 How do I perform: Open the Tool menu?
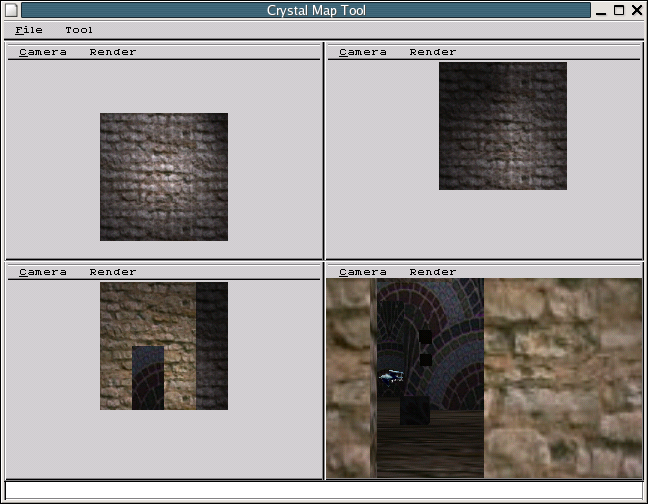(79, 30)
